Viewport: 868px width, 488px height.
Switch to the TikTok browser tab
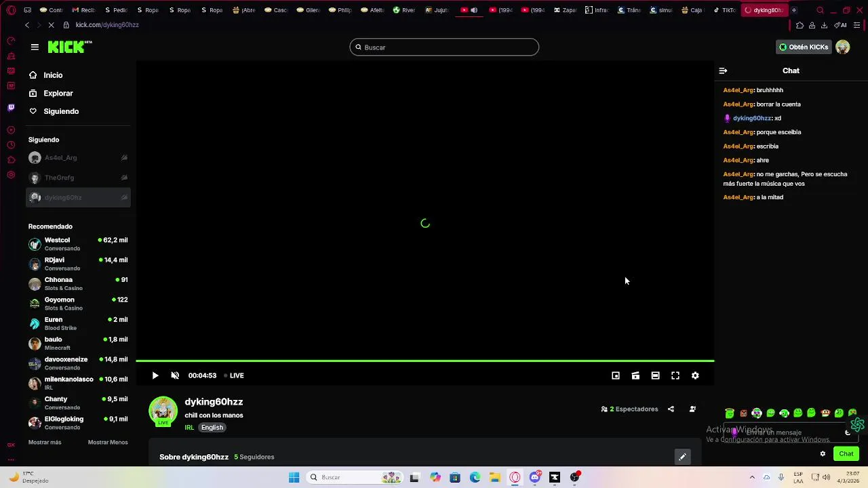724,10
